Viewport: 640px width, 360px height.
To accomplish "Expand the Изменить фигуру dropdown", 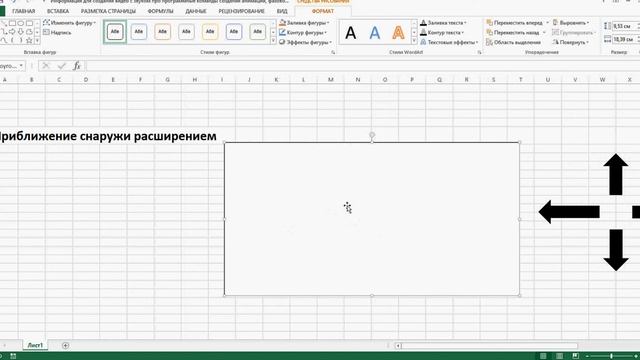I will (x=70, y=22).
